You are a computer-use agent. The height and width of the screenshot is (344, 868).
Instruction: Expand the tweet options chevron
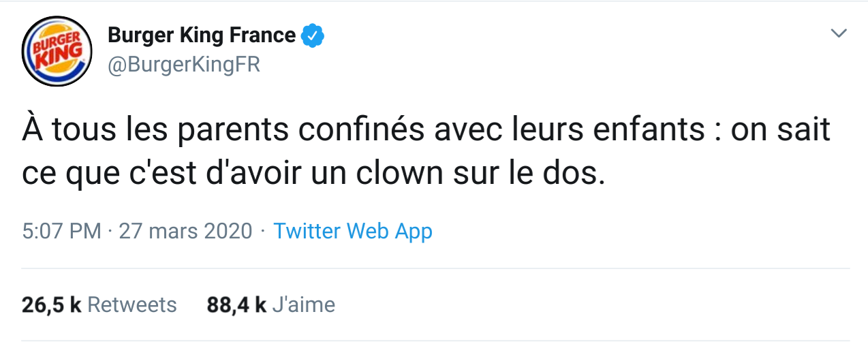click(839, 33)
